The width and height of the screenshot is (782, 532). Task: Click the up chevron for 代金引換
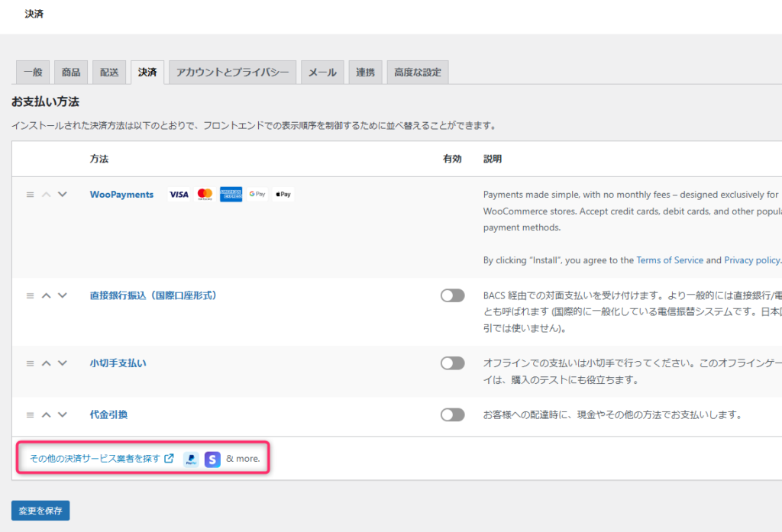(47, 414)
